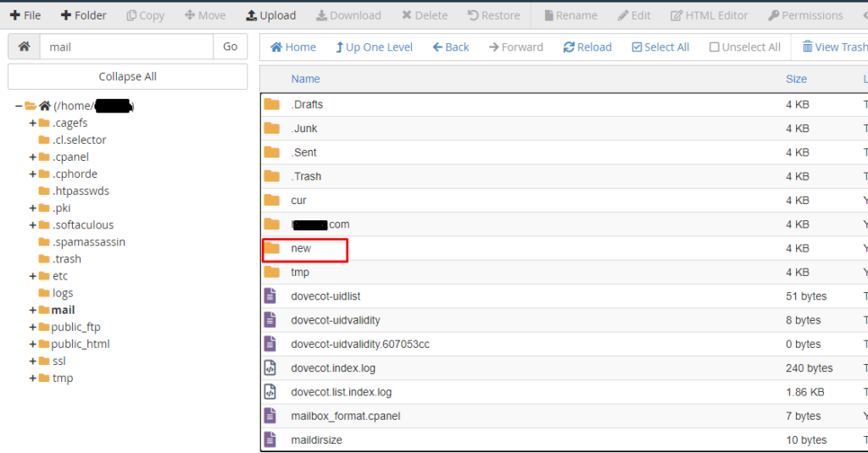Viewport: 868px width, 453px height.
Task: Click the cur folder icon
Action: click(x=272, y=200)
